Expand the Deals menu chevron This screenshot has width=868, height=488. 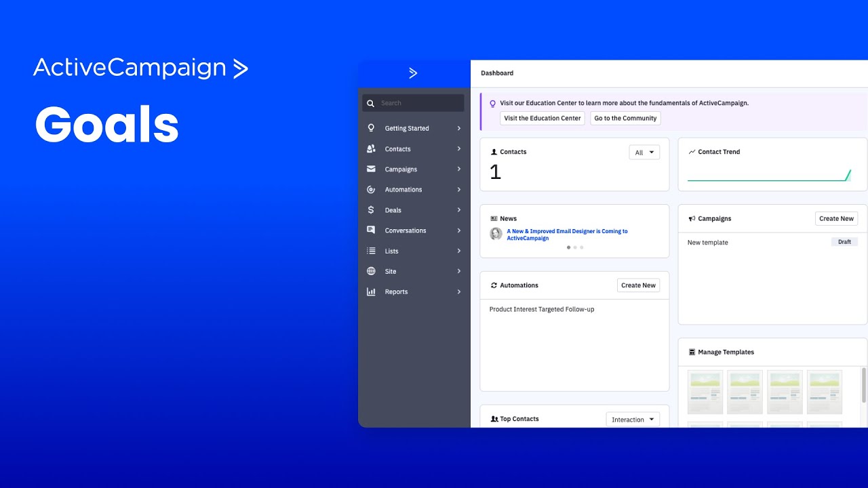459,210
